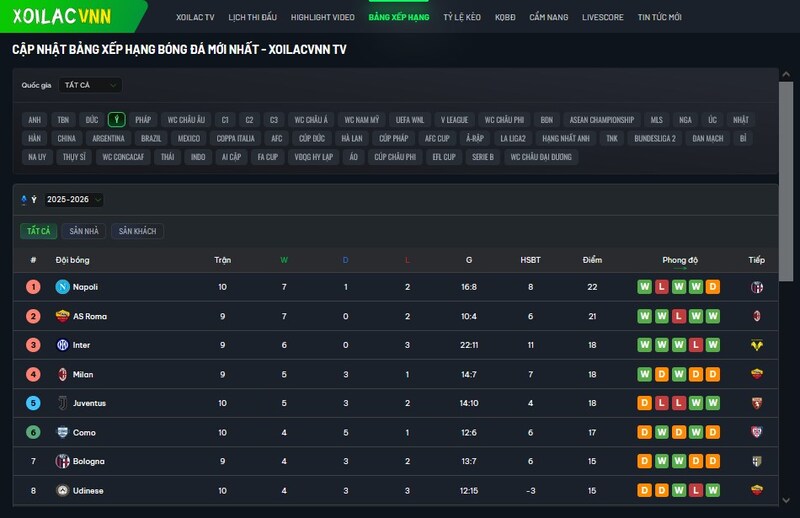Click the AS Roma team logo
The width and height of the screenshot is (800, 518).
click(62, 316)
